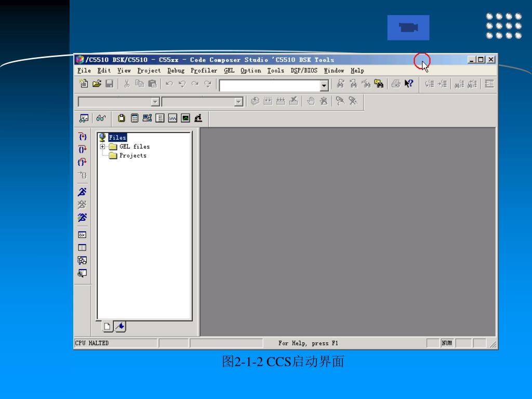Open the DSP/BIOS menu
This screenshot has height=399, width=532.
coord(304,71)
